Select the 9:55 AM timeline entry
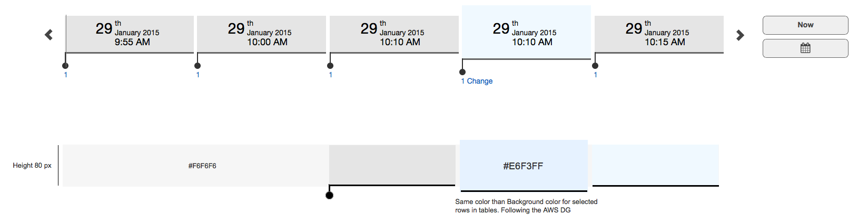868x224 pixels. [130, 34]
